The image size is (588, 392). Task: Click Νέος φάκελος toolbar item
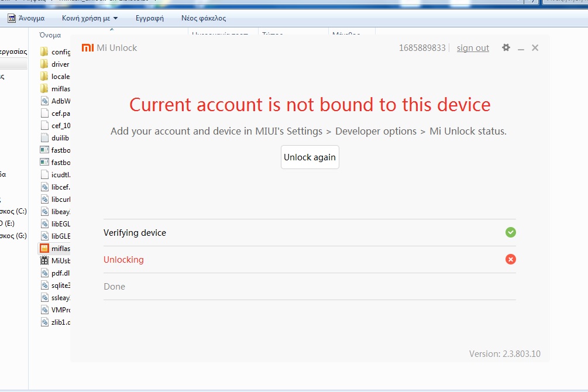204,18
